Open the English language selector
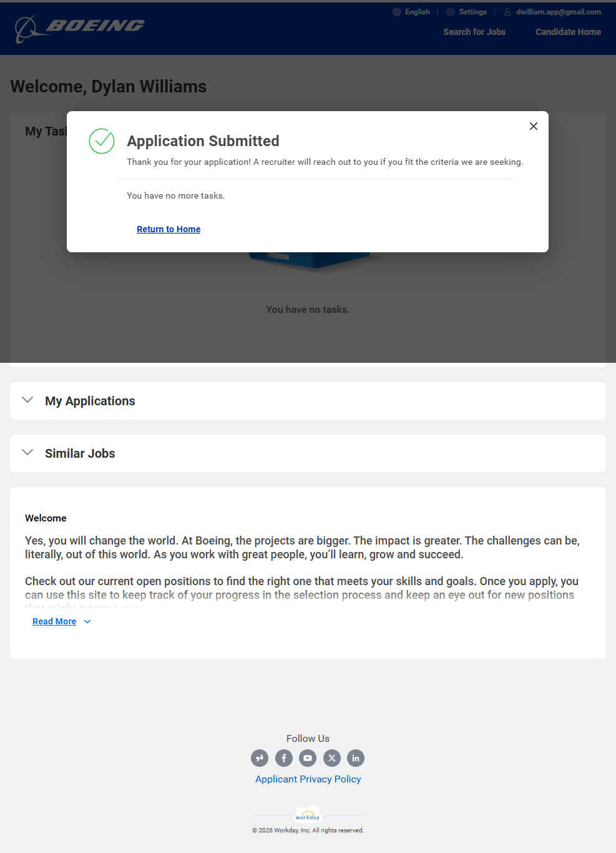Image resolution: width=616 pixels, height=853 pixels. 417,12
